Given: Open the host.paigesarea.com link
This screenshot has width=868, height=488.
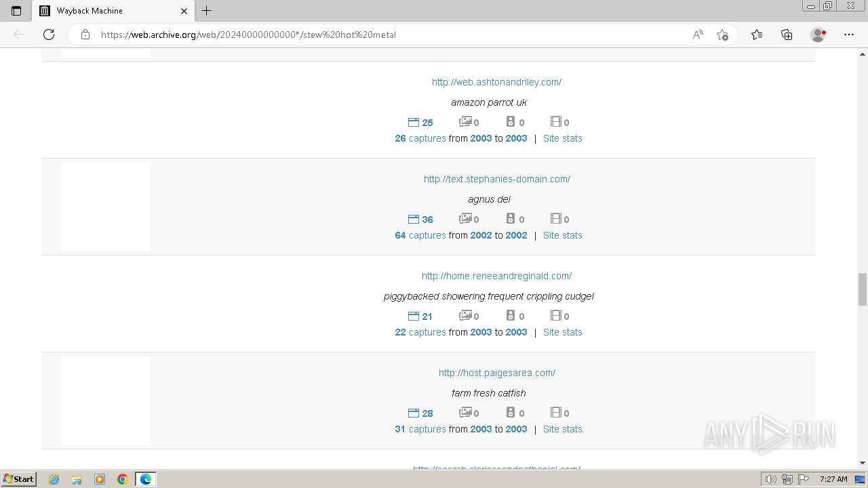Looking at the screenshot, I should 496,373.
